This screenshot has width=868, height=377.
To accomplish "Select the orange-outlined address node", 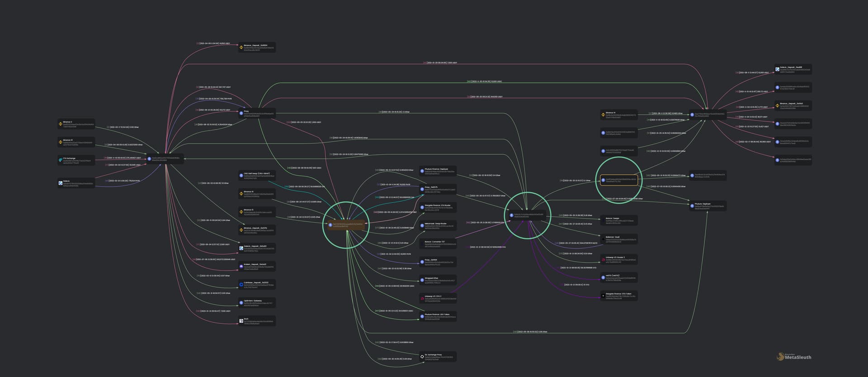I will (x=619, y=181).
